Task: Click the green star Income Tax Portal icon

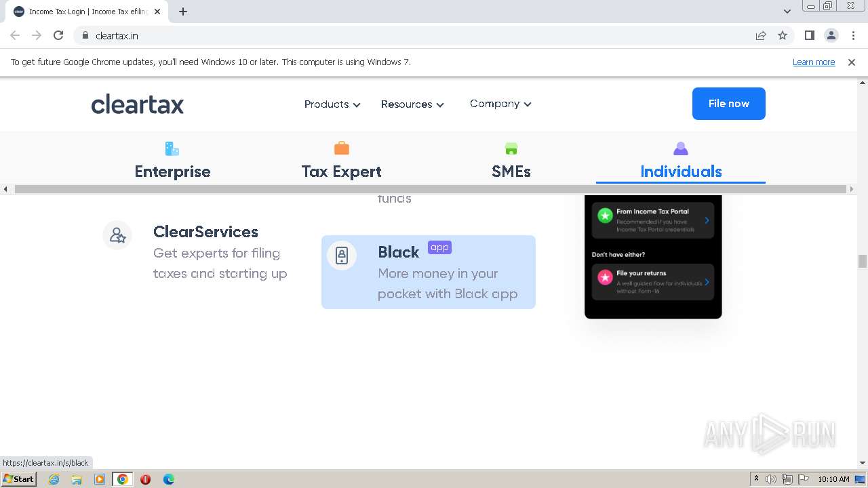Action: 605,216
